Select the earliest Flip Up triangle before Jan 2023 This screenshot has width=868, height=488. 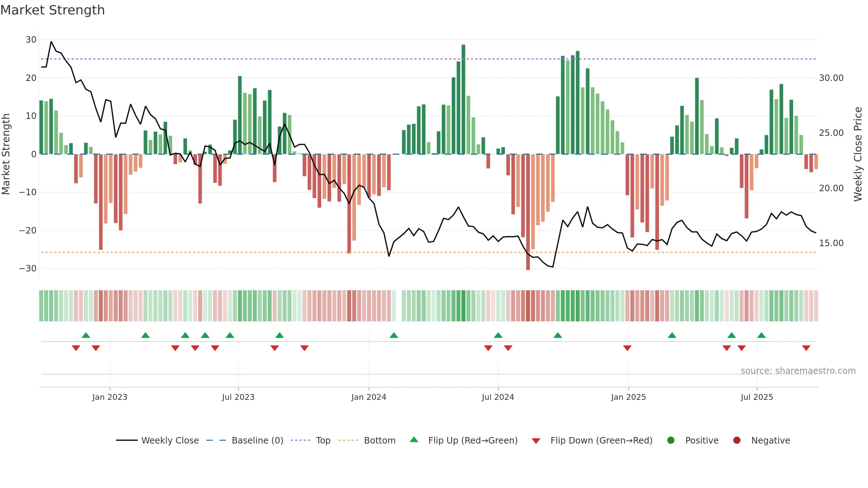coord(86,335)
